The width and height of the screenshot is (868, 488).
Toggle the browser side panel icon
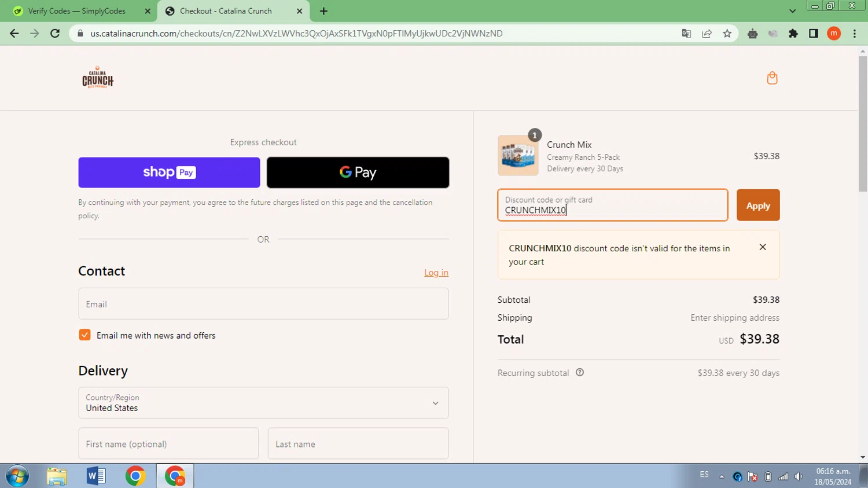tap(814, 34)
